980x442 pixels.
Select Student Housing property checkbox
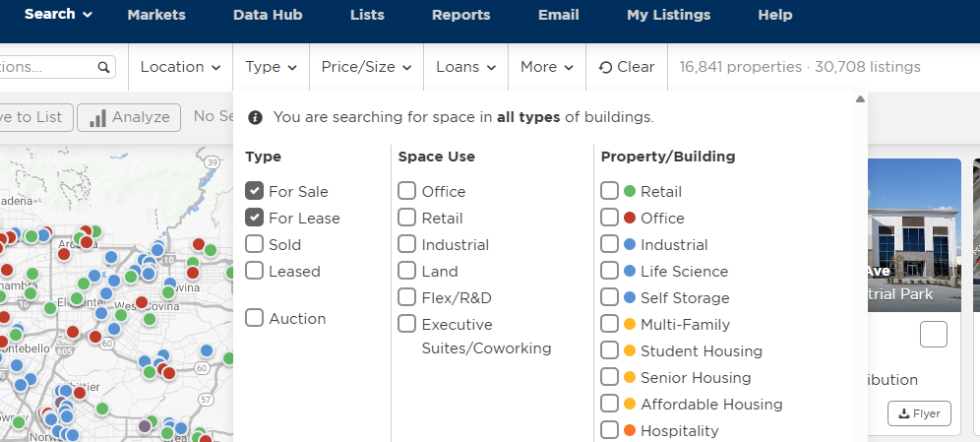click(x=609, y=350)
